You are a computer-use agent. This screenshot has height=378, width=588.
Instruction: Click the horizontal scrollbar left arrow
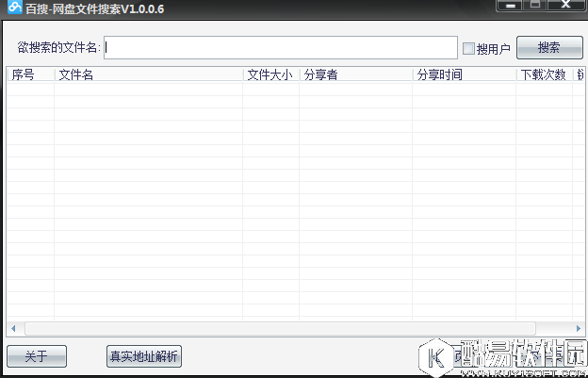tap(13, 328)
